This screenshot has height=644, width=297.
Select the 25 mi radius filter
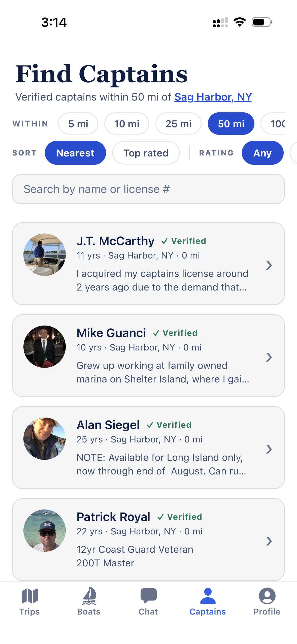178,123
